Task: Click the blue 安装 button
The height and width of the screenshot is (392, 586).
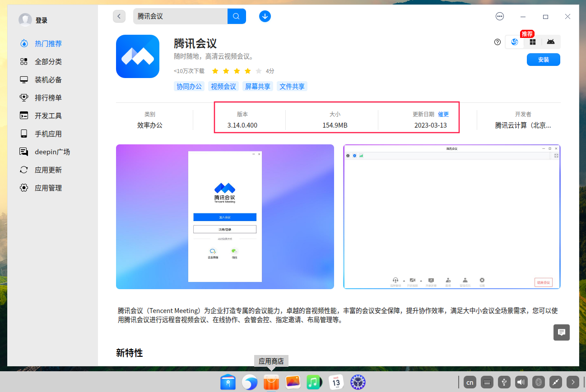Action: (544, 60)
